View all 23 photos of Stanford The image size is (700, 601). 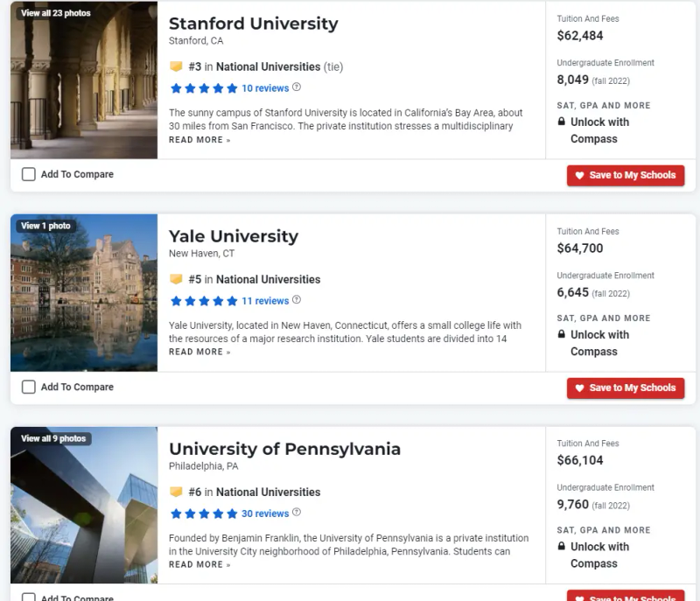(x=55, y=13)
